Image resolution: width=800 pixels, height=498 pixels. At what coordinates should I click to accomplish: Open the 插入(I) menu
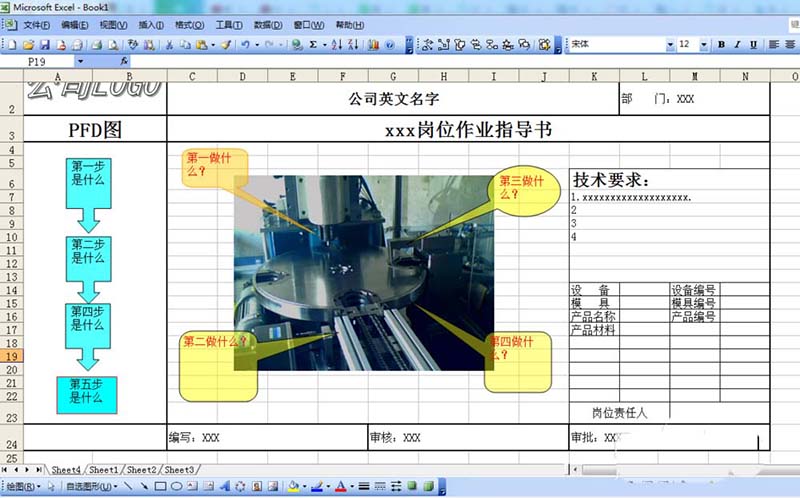151,24
